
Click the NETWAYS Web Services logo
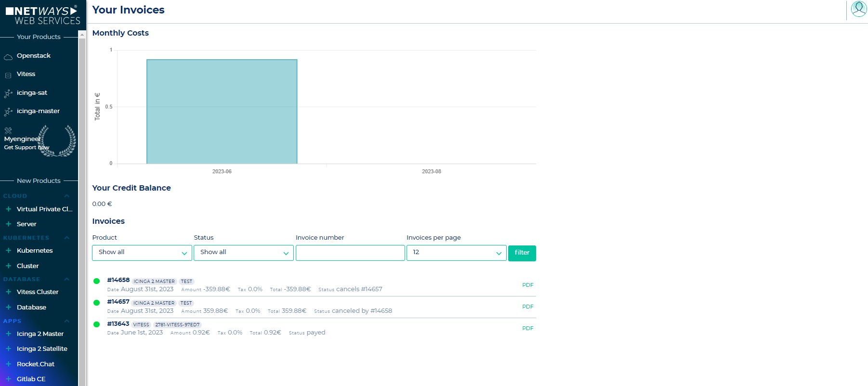pos(42,15)
